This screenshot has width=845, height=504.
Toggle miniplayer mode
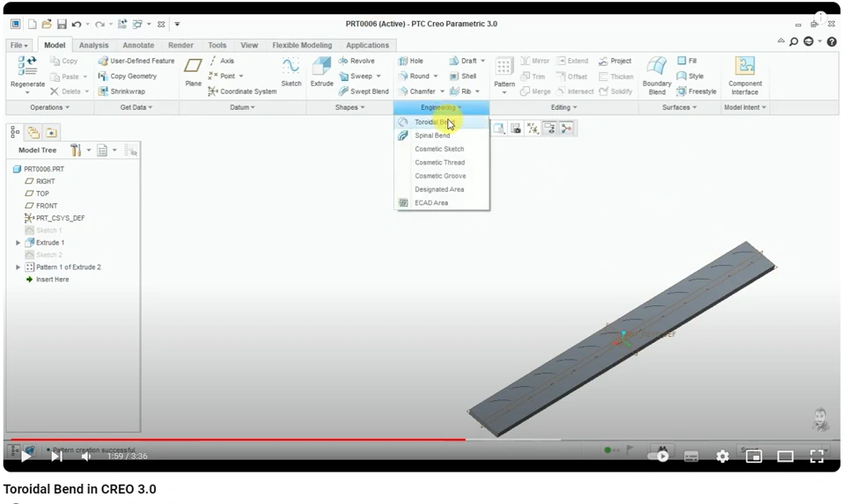pyautogui.click(x=753, y=457)
